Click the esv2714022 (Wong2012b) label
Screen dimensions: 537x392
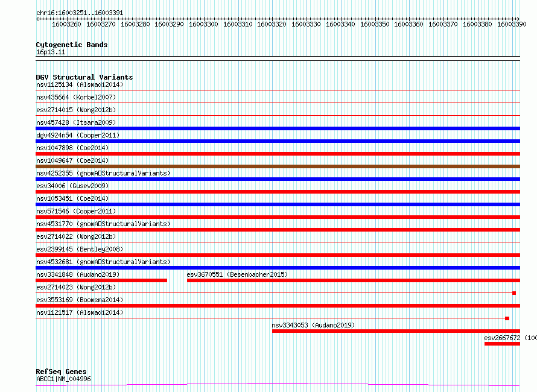76,236
